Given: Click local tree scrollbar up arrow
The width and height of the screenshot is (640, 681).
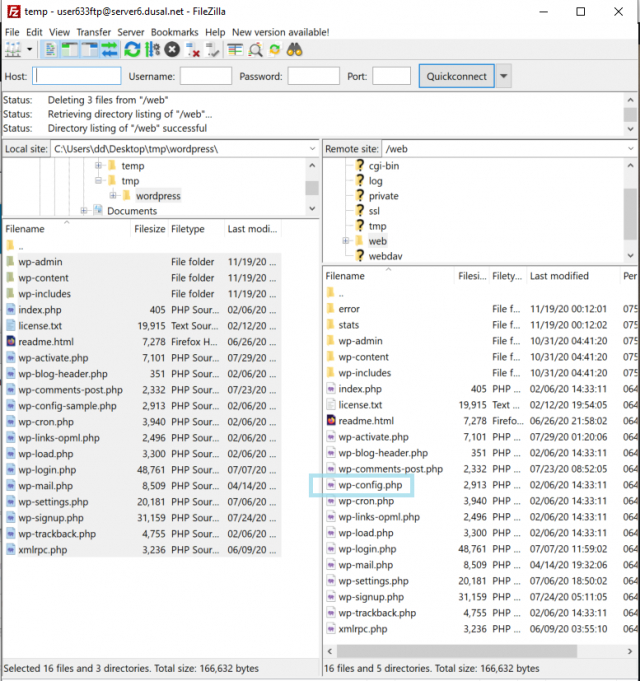Looking at the screenshot, I should (312, 165).
